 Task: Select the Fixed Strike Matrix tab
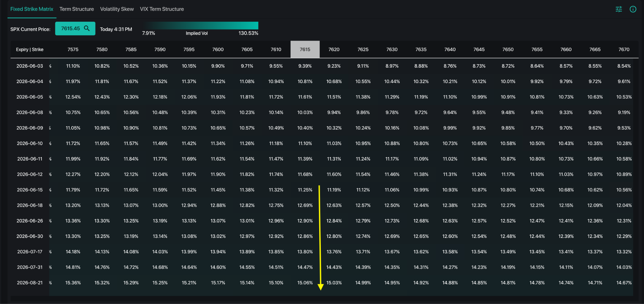tap(32, 9)
